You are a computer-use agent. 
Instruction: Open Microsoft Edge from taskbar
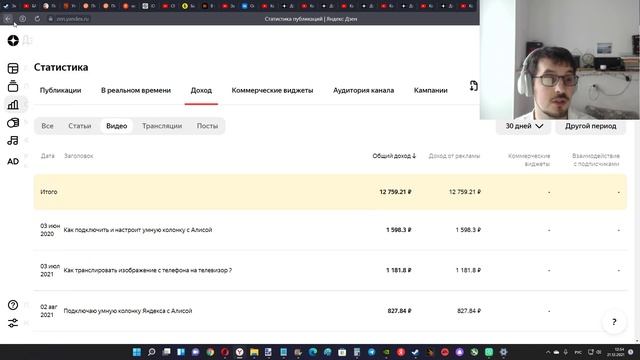pos(313,352)
